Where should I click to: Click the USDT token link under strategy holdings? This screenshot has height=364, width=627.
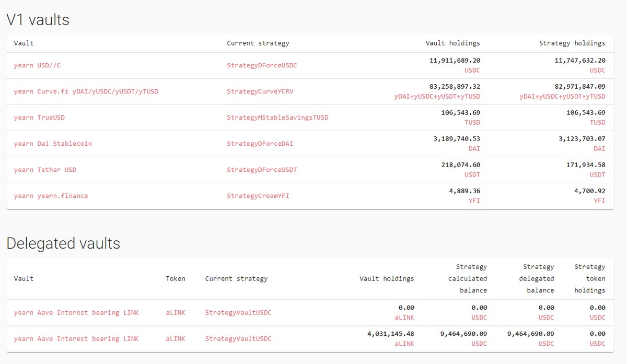tap(598, 174)
